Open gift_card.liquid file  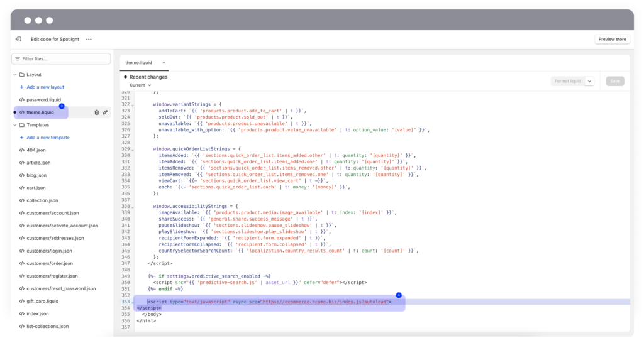coord(43,301)
